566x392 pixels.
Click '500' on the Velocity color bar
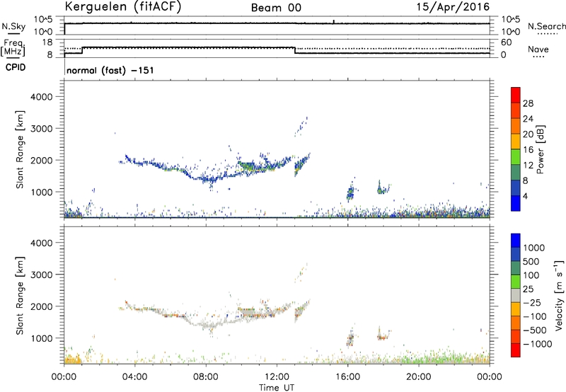coord(531,262)
